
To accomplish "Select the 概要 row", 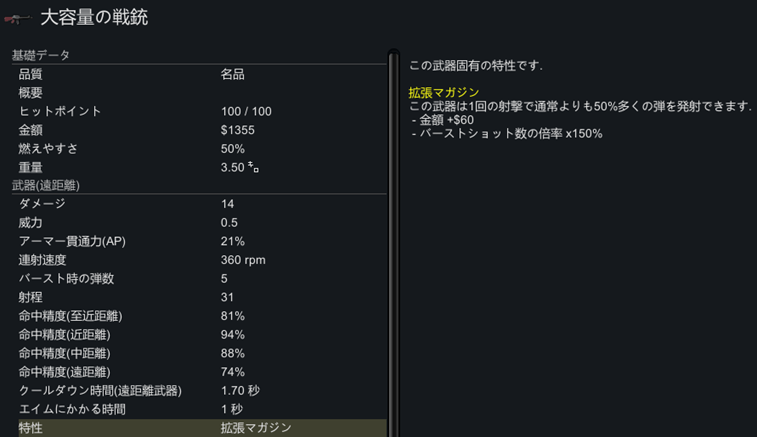I will pyautogui.click(x=202, y=93).
